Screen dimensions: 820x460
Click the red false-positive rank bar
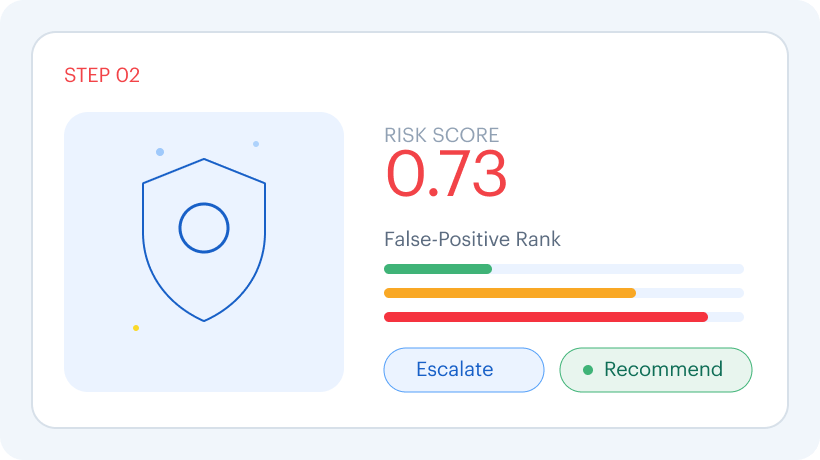[546, 317]
